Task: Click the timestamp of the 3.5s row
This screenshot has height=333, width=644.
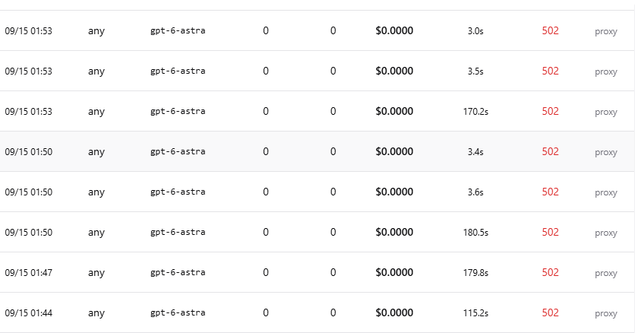Action: [x=28, y=71]
